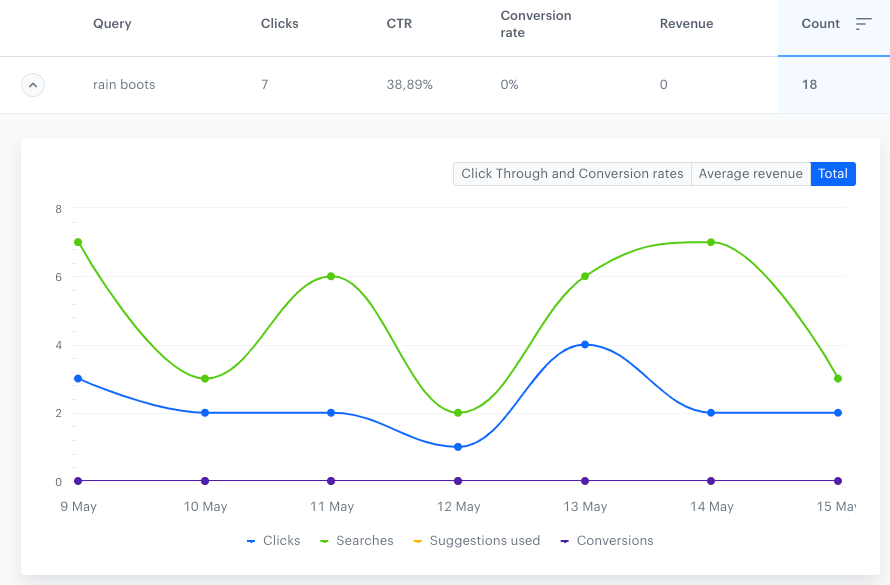This screenshot has height=585, width=890.
Task: Collapse the rain boots row chevron
Action: pos(33,85)
